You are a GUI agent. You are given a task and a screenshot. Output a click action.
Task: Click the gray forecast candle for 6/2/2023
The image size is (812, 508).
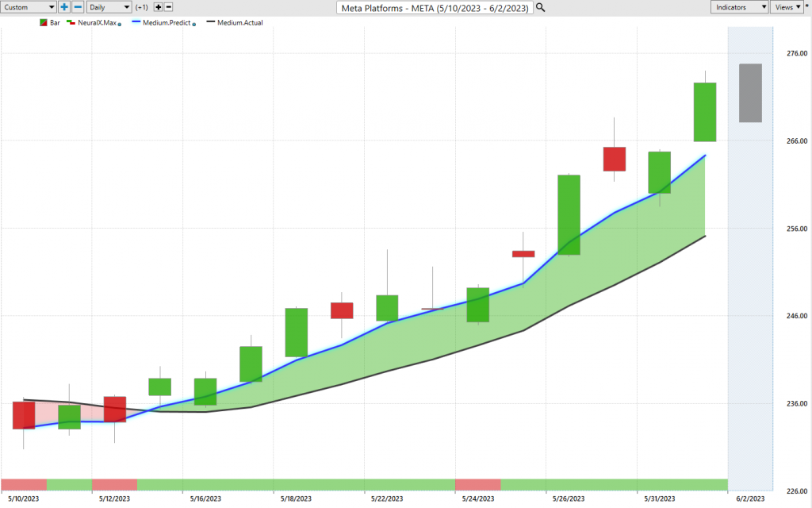tap(750, 93)
